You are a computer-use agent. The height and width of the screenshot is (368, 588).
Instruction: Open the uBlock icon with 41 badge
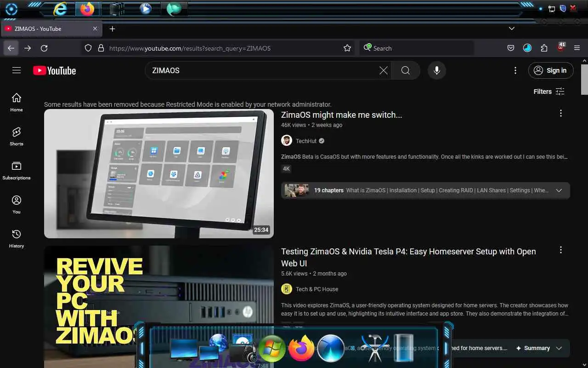click(x=561, y=47)
